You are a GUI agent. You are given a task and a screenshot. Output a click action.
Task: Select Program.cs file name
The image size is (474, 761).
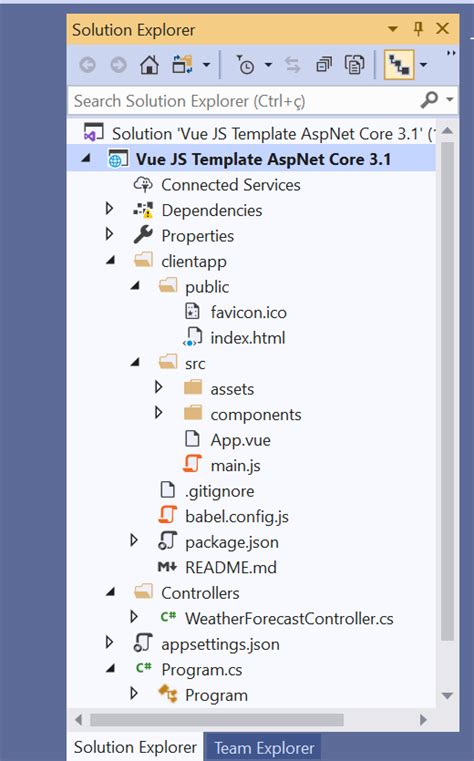(x=202, y=670)
